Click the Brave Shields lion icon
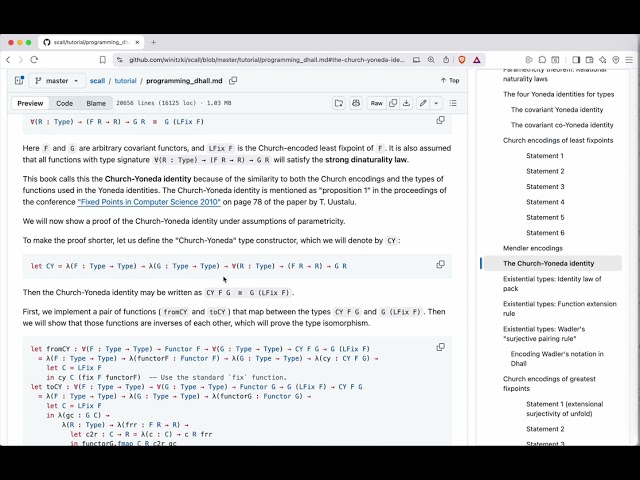The image size is (640, 480). click(x=462, y=60)
